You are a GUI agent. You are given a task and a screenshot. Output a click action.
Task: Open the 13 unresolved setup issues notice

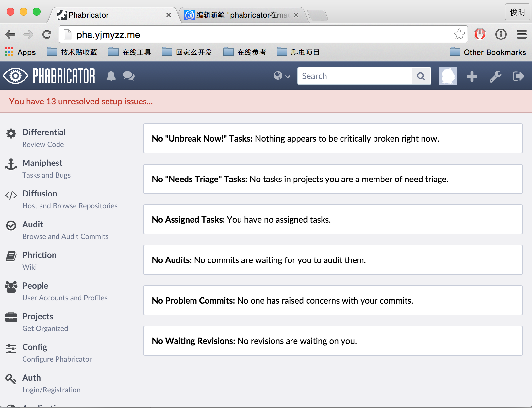[81, 102]
